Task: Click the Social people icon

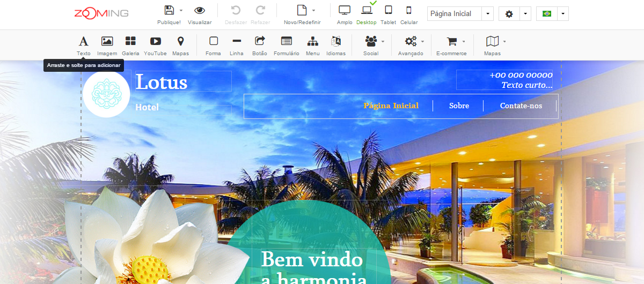Action: (371, 41)
